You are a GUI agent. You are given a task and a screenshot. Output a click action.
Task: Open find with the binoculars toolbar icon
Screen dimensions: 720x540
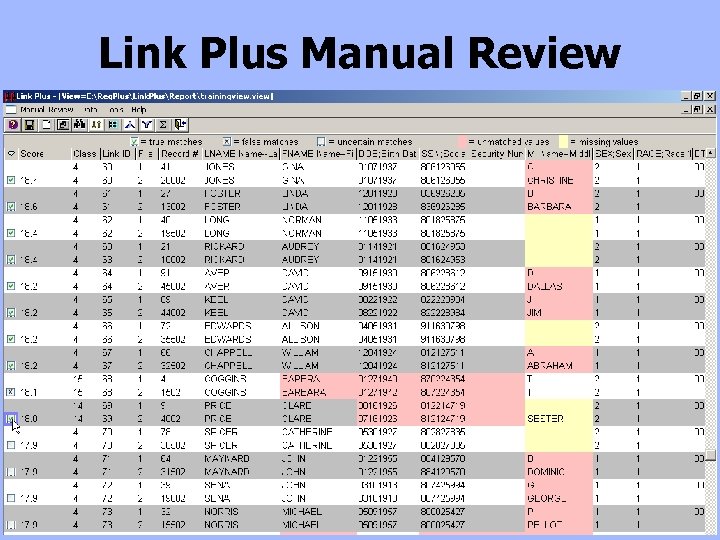pos(79,125)
